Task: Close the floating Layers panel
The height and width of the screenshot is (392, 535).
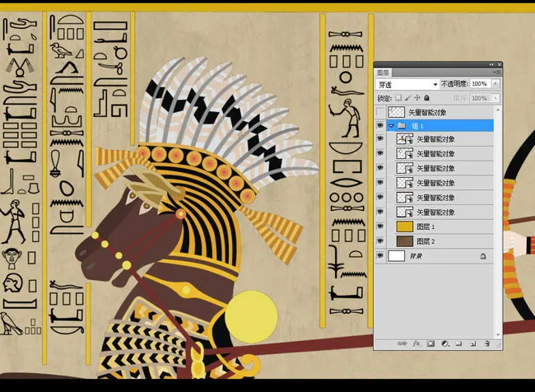Action: point(499,64)
